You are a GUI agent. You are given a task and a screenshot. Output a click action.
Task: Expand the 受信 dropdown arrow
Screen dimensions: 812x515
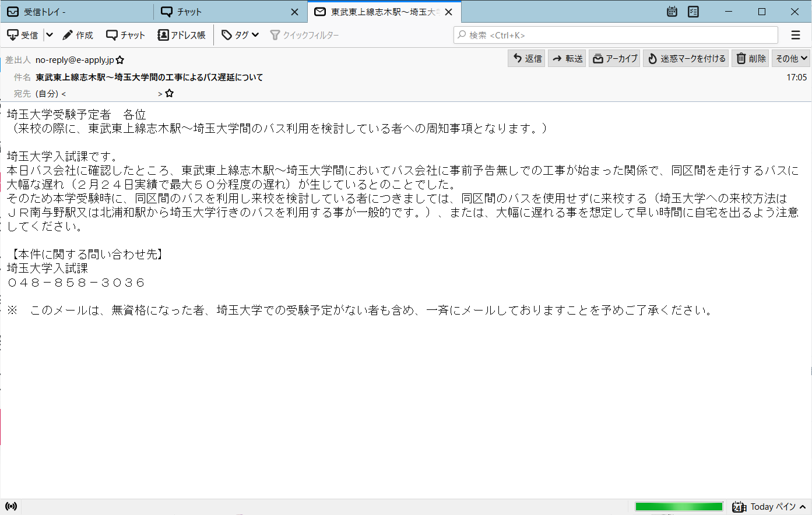point(50,35)
